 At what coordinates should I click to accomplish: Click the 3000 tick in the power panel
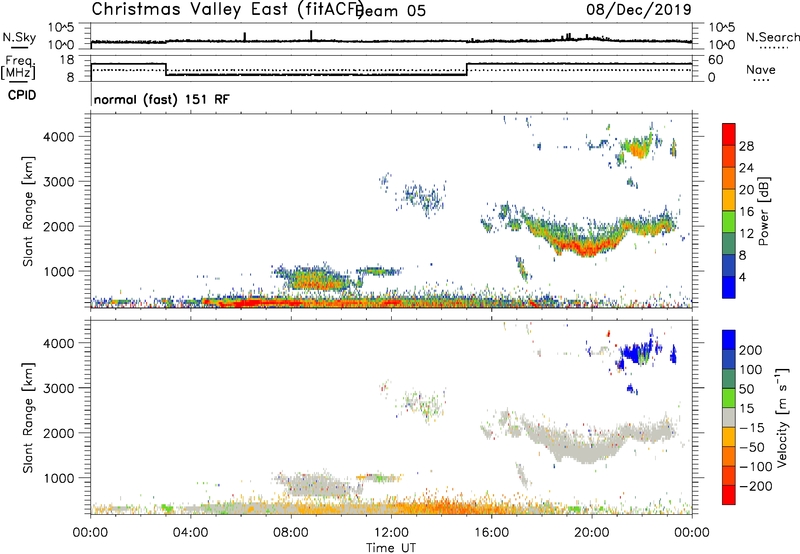pos(58,182)
